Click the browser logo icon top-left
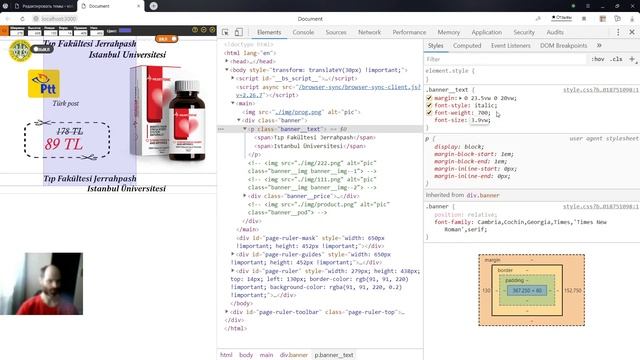 tap(5, 6)
